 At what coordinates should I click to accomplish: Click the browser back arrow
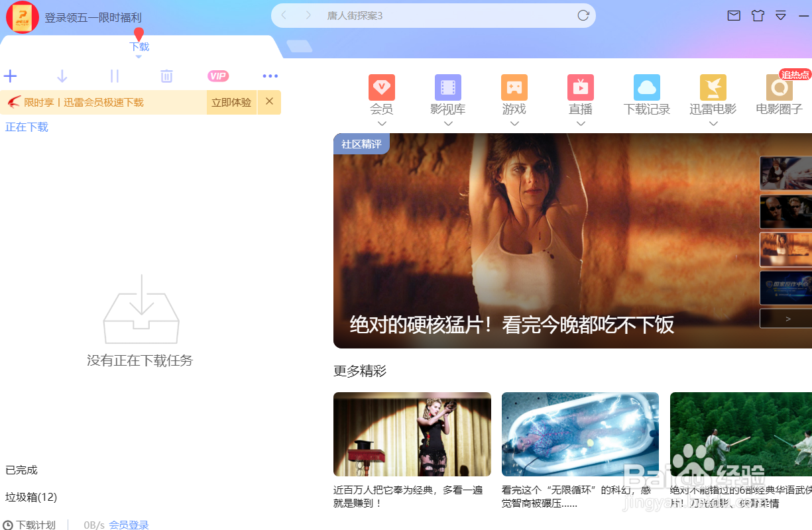pyautogui.click(x=284, y=15)
